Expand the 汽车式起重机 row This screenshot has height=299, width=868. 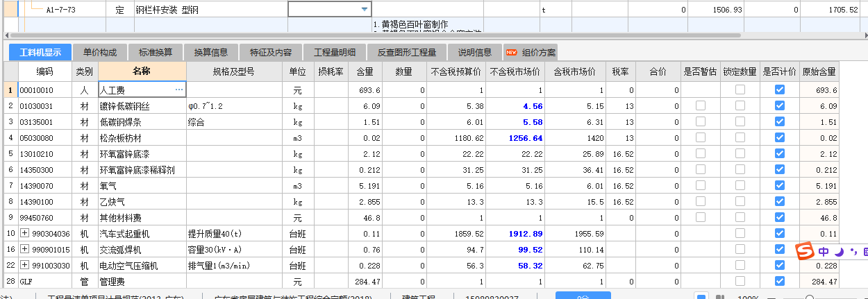click(24, 234)
